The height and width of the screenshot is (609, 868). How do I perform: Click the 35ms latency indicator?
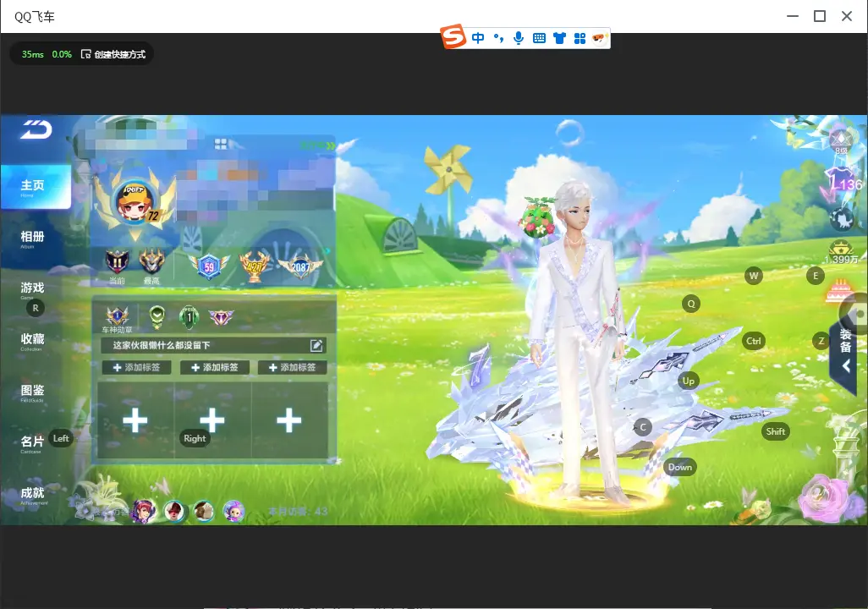(33, 54)
